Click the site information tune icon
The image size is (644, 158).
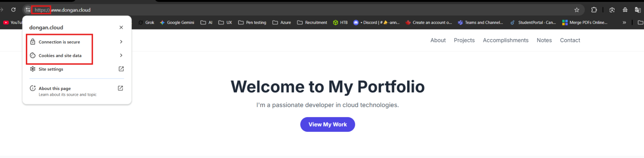(28, 10)
